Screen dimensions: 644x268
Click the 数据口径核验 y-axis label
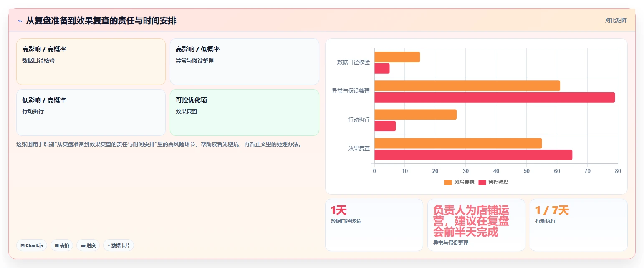point(354,62)
